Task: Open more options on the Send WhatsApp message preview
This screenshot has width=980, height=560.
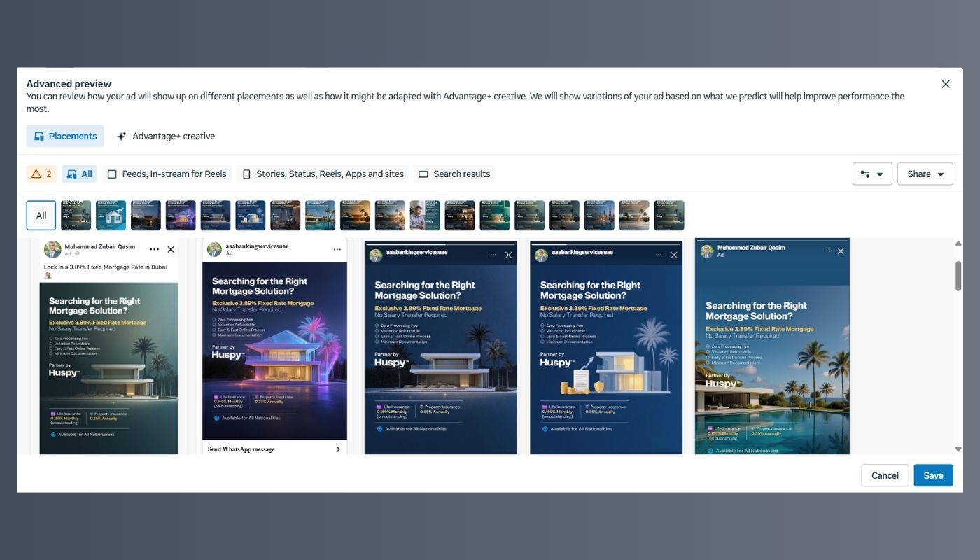Action: point(337,249)
